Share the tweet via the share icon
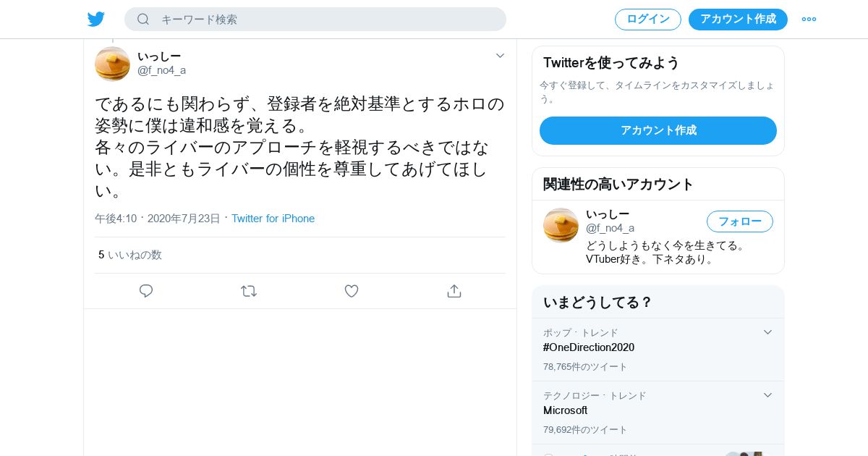The height and width of the screenshot is (456, 868). point(454,291)
